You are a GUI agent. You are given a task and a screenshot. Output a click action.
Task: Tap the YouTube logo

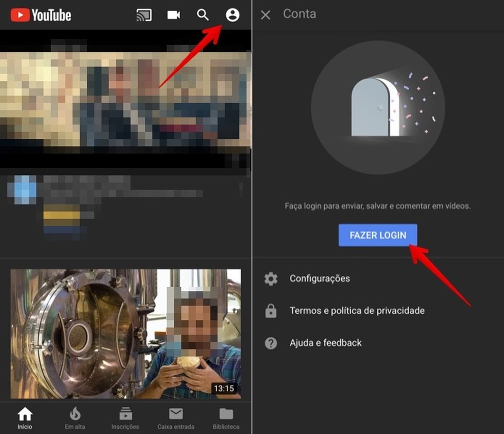(40, 15)
